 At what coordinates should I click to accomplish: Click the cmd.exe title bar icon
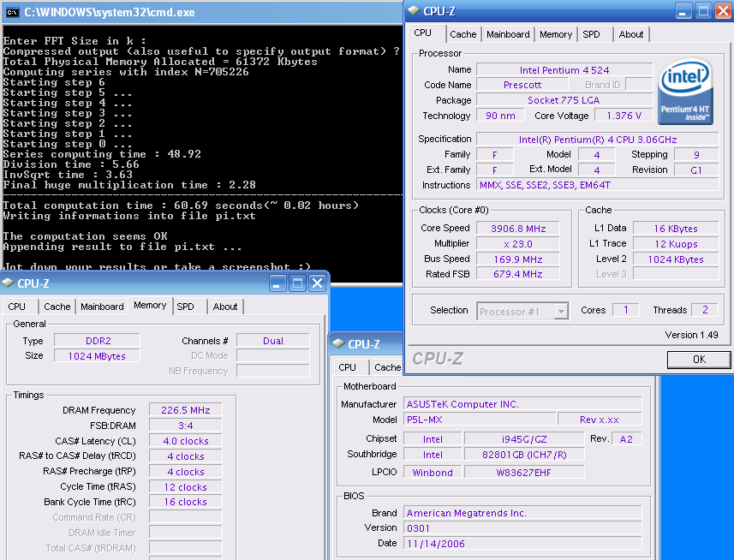pos(13,12)
